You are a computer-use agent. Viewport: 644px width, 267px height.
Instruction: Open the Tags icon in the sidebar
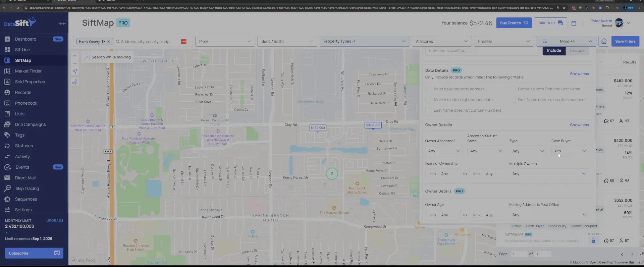[7, 135]
